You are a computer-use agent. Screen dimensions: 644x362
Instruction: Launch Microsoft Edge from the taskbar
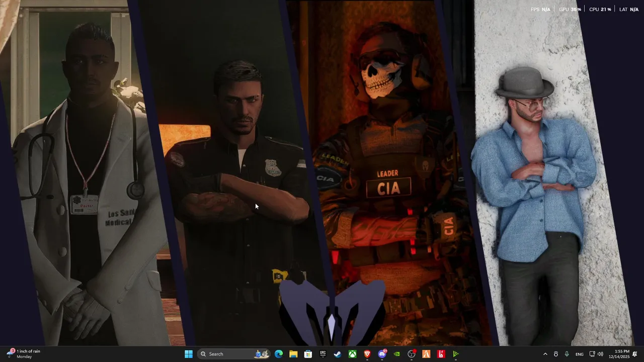(279, 354)
